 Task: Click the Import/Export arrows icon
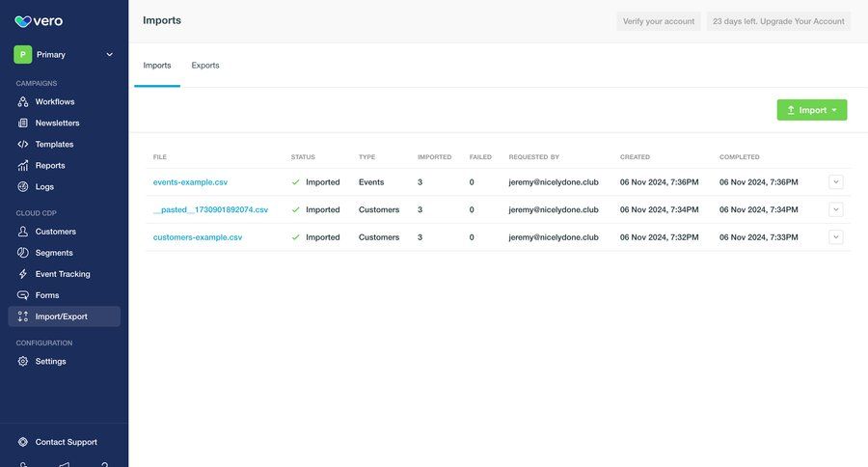click(23, 316)
